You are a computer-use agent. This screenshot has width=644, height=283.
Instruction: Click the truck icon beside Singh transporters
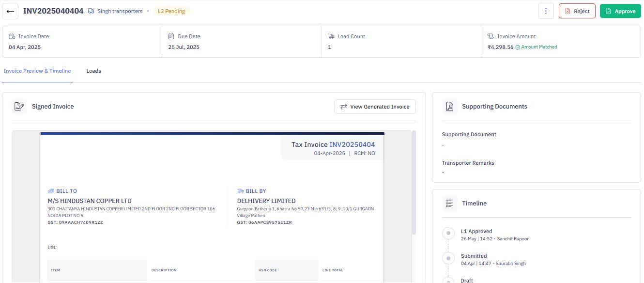coord(91,11)
